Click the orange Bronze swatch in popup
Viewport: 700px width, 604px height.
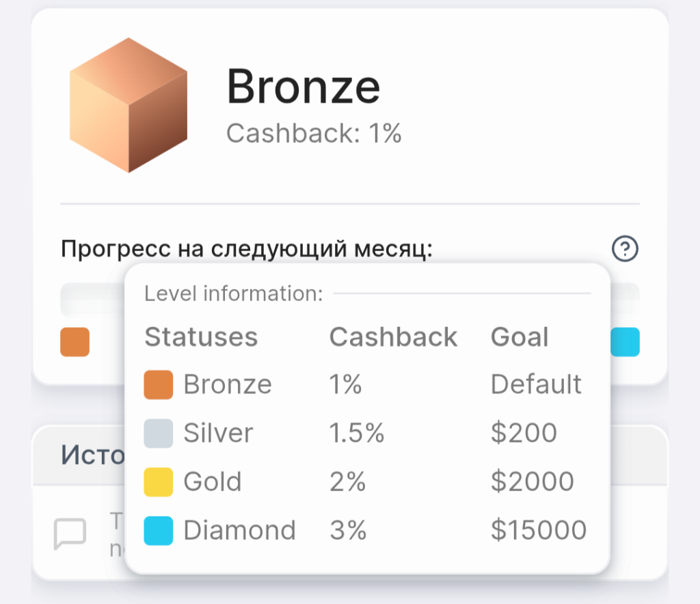(159, 384)
